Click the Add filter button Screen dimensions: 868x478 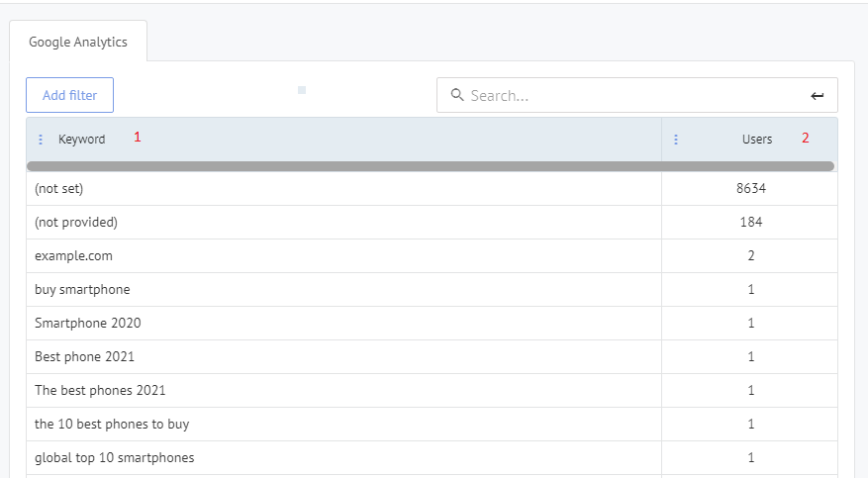pos(69,95)
